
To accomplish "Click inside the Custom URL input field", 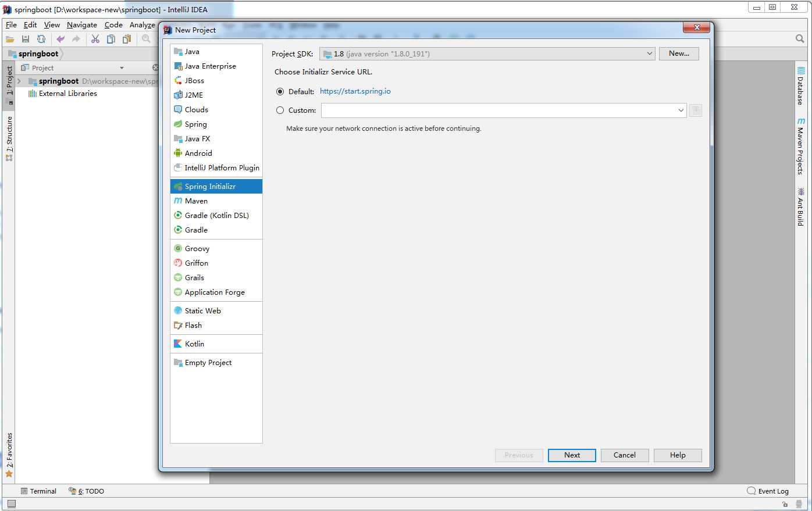I will (498, 110).
